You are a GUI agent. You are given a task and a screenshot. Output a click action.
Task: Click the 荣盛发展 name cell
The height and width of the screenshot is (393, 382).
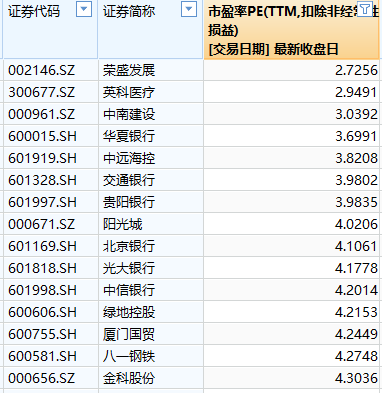(151, 70)
